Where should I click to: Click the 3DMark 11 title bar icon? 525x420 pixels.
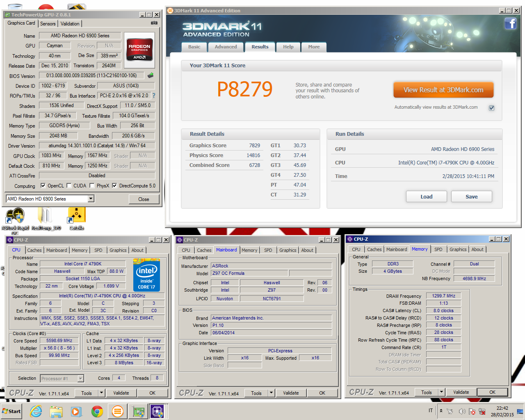pos(170,11)
